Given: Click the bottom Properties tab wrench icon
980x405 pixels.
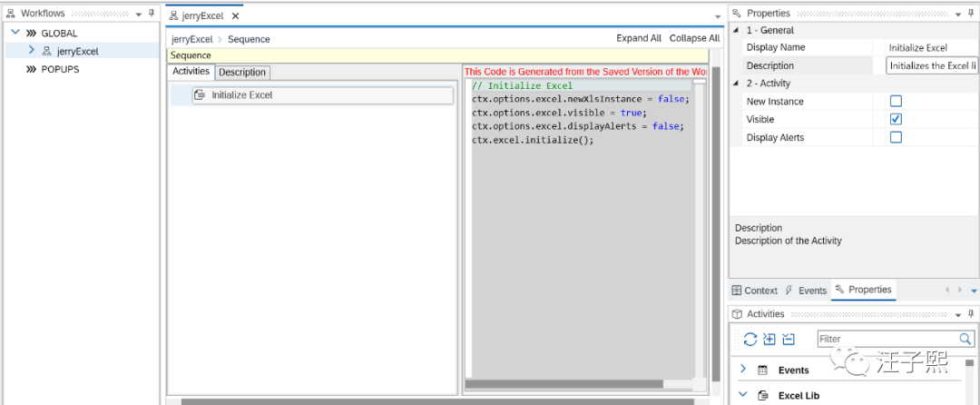Looking at the screenshot, I should 840,290.
